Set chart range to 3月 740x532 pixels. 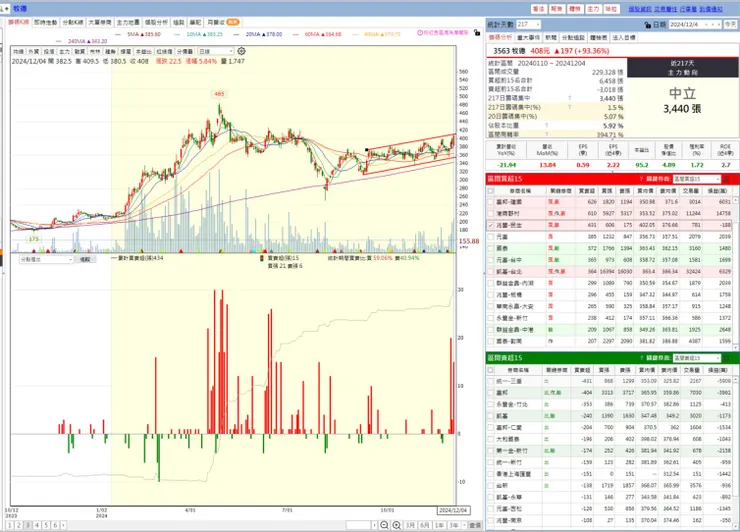(410, 525)
